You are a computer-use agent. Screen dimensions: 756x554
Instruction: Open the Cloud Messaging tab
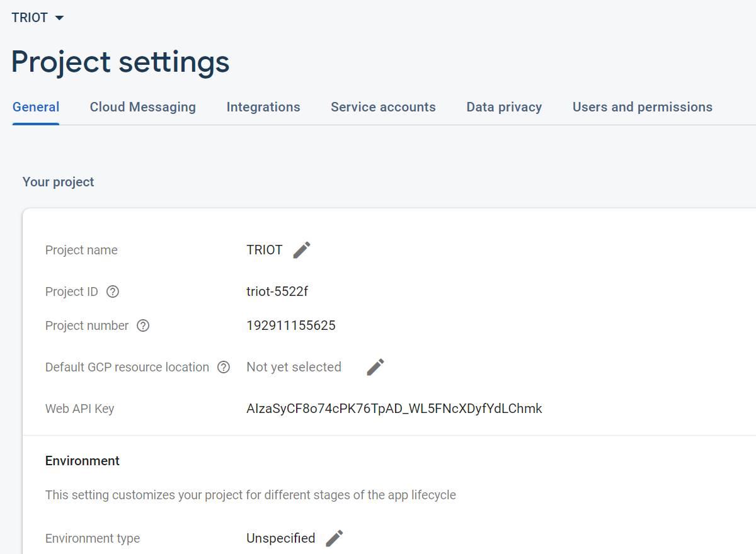pos(143,107)
